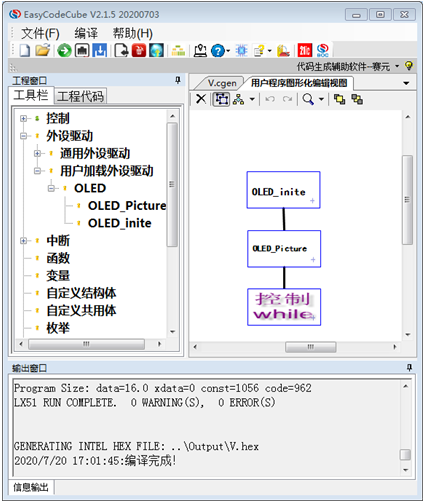The height and width of the screenshot is (501, 423).
Task: Click the blue download arrow icon
Action: (100, 51)
